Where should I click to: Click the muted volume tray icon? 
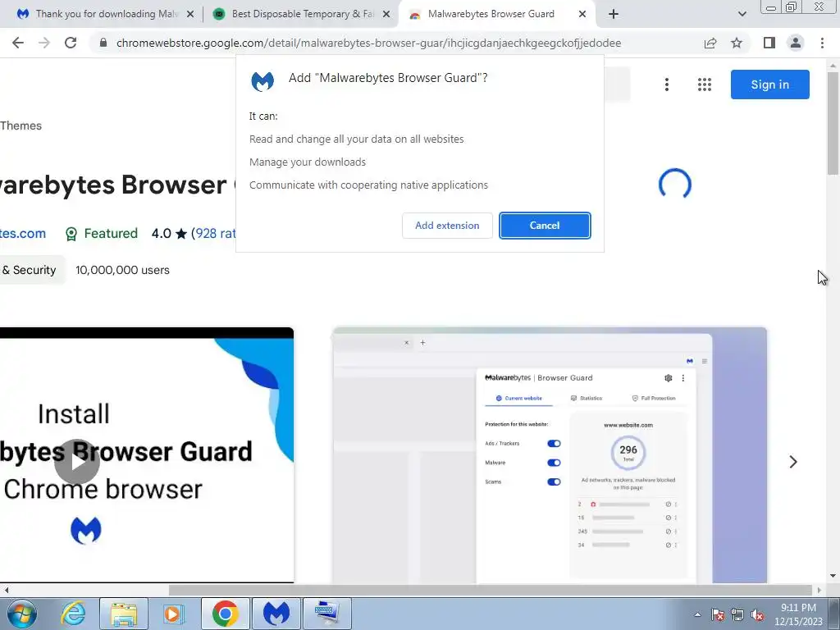point(757,614)
